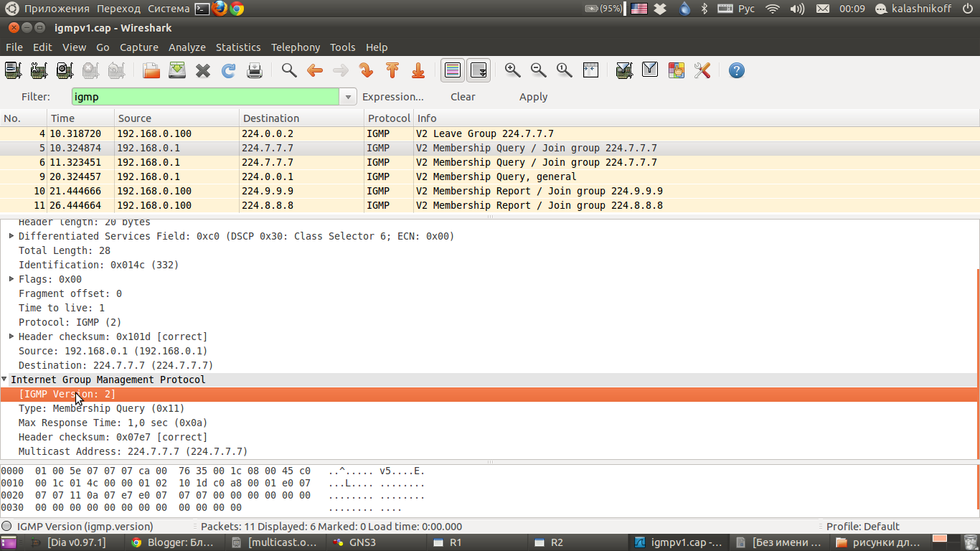This screenshot has width=980, height=551.
Task: Click the igmp filter input field
Action: (x=204, y=97)
